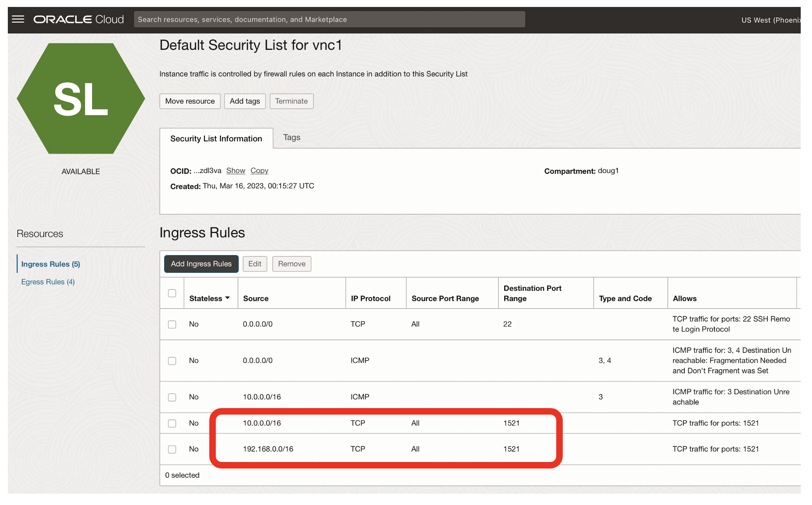Click the Edit button above the rules table
This screenshot has width=812, height=505.
tap(255, 264)
